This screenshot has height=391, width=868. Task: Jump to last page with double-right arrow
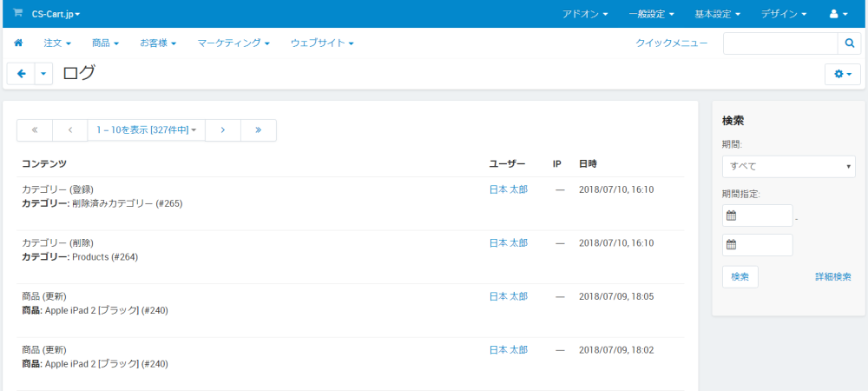coord(259,130)
